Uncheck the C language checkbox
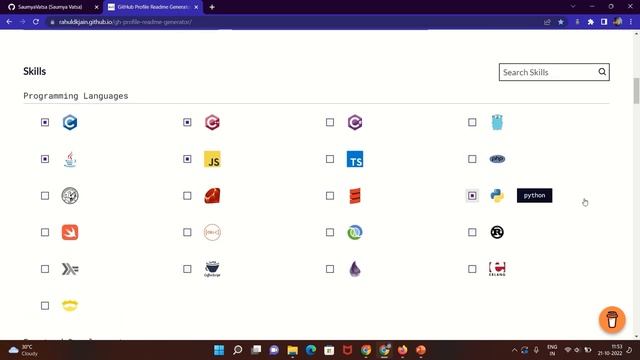 [45, 122]
